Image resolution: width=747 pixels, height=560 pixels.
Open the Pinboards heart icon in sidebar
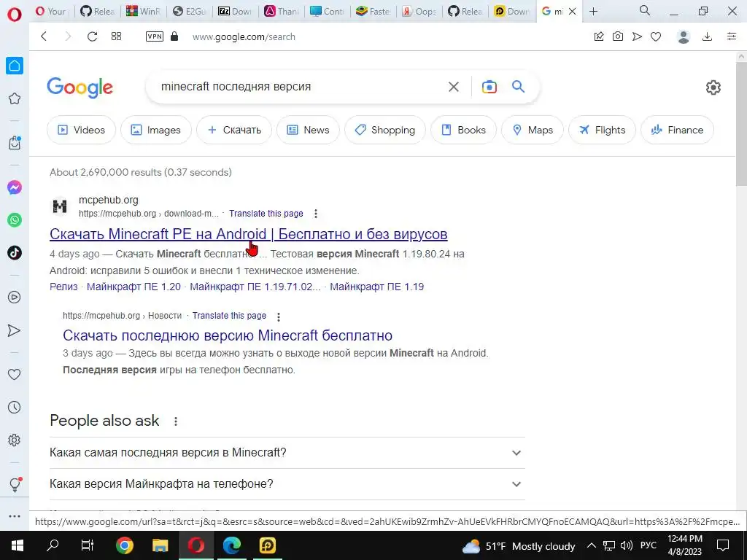coord(15,374)
